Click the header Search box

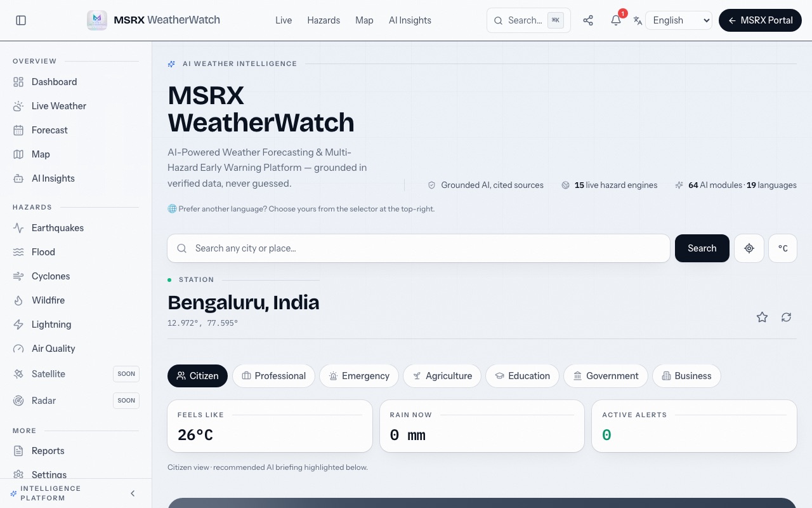[528, 20]
